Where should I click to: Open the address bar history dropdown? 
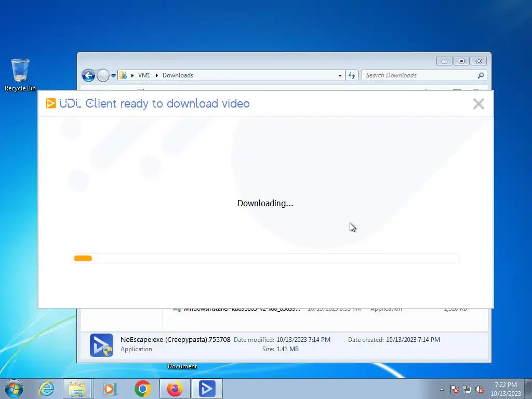point(340,75)
